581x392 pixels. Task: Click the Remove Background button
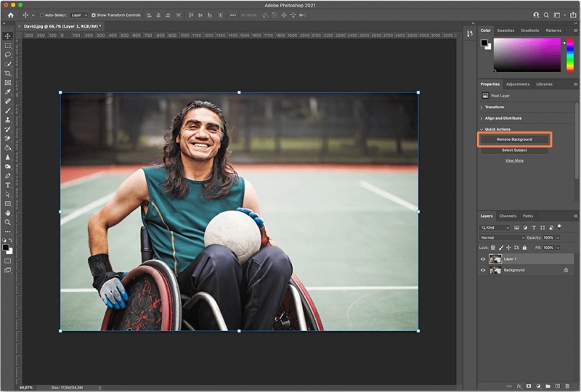click(514, 139)
